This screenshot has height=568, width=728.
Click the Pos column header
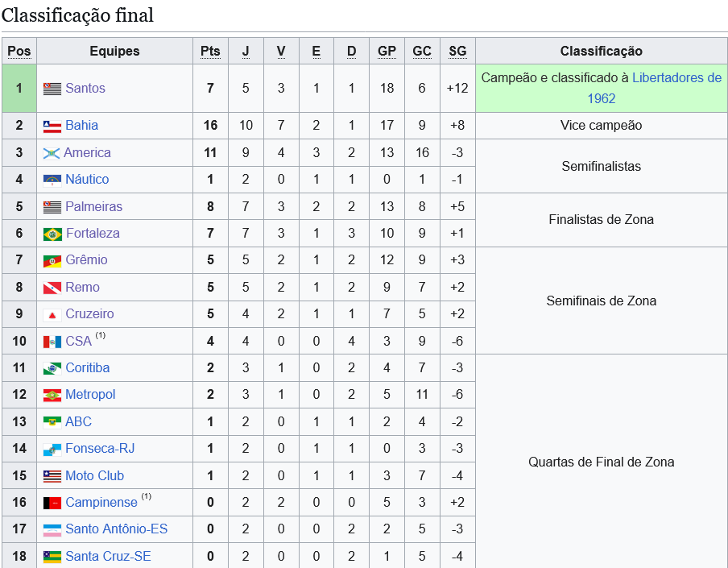(19, 52)
